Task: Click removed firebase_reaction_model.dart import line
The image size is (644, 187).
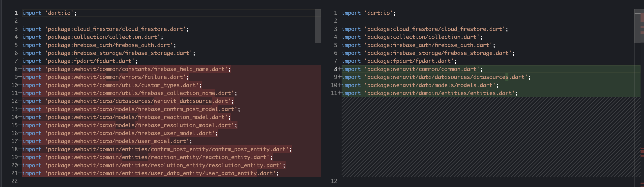Action: click(x=126, y=117)
